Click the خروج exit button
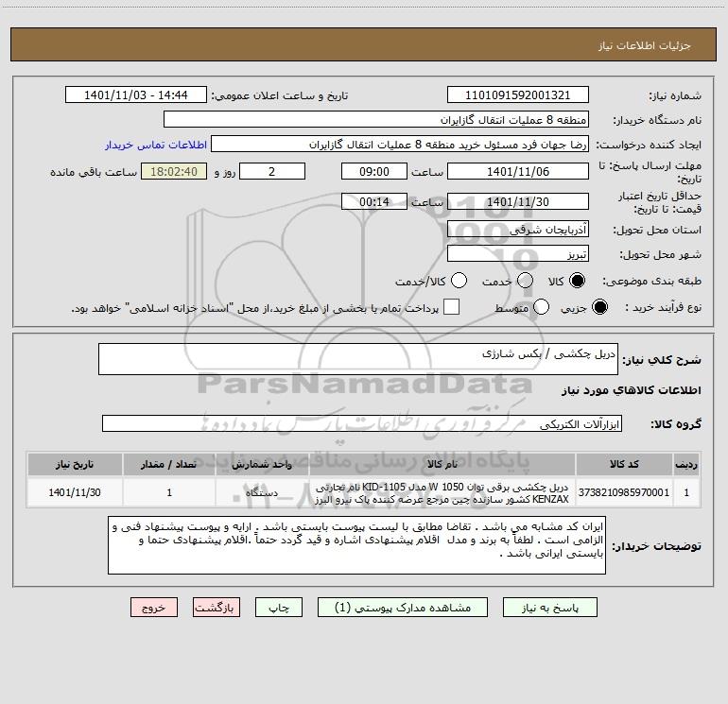The width and height of the screenshot is (728, 704). [x=154, y=608]
